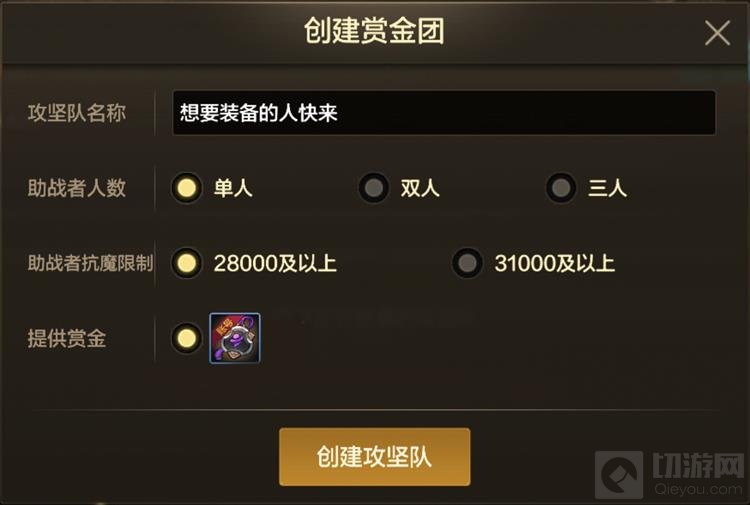Open the Qieyou.com watermark link
Viewport: 750px width, 505px height.
[698, 489]
